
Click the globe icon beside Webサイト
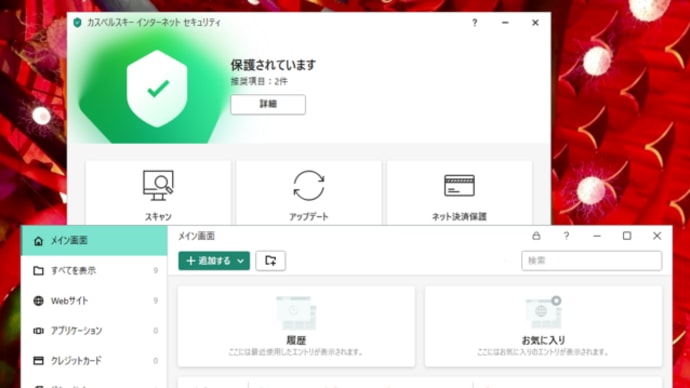click(38, 301)
